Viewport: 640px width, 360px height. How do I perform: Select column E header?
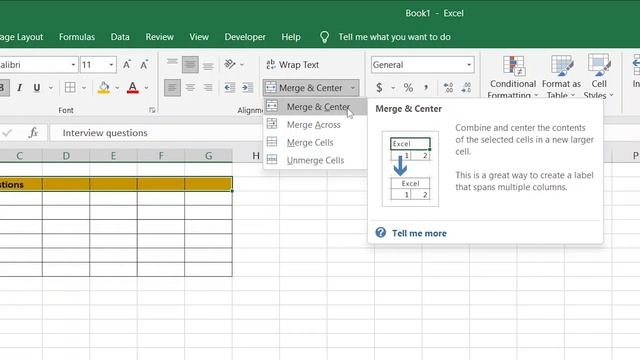113,156
